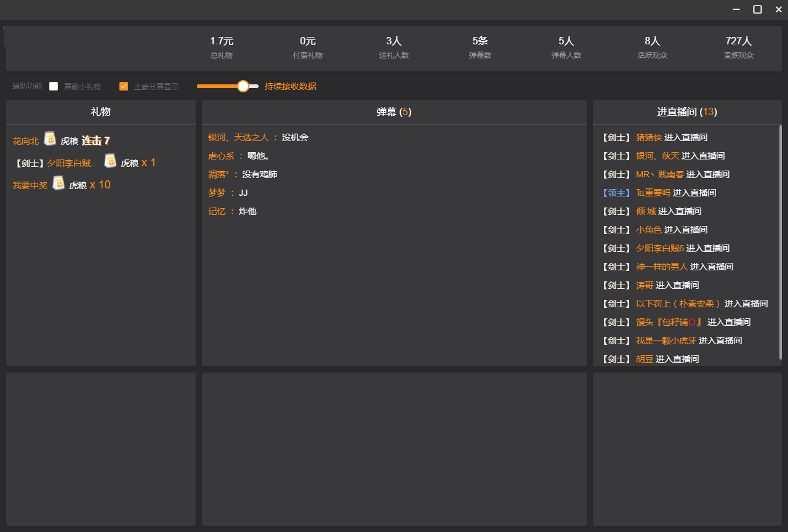Click the 虎粮 gift icon beside 花向北

pyautogui.click(x=50, y=139)
